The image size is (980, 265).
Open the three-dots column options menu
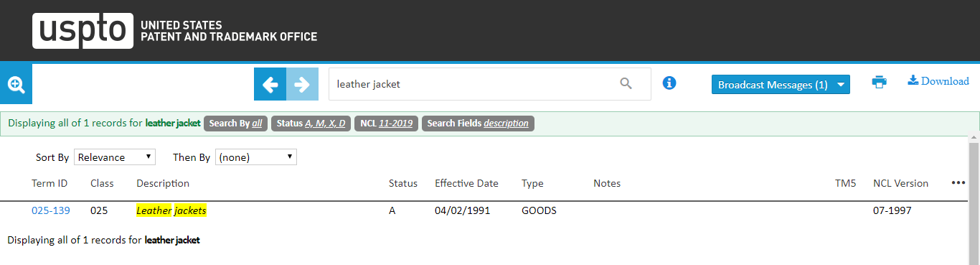(958, 183)
